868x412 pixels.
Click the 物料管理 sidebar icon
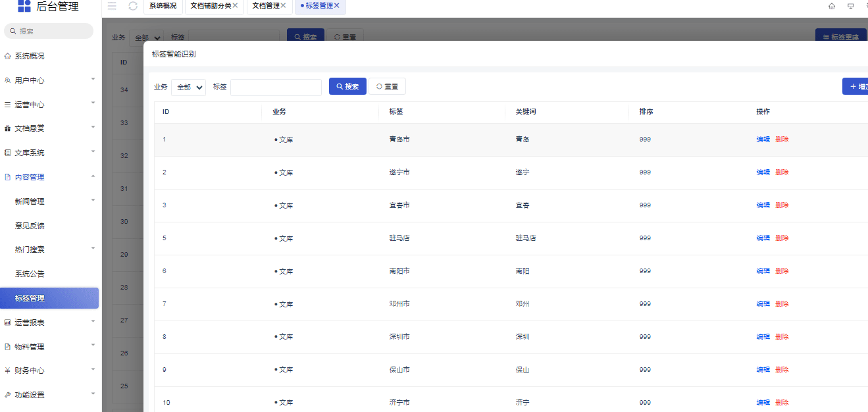tap(8, 347)
